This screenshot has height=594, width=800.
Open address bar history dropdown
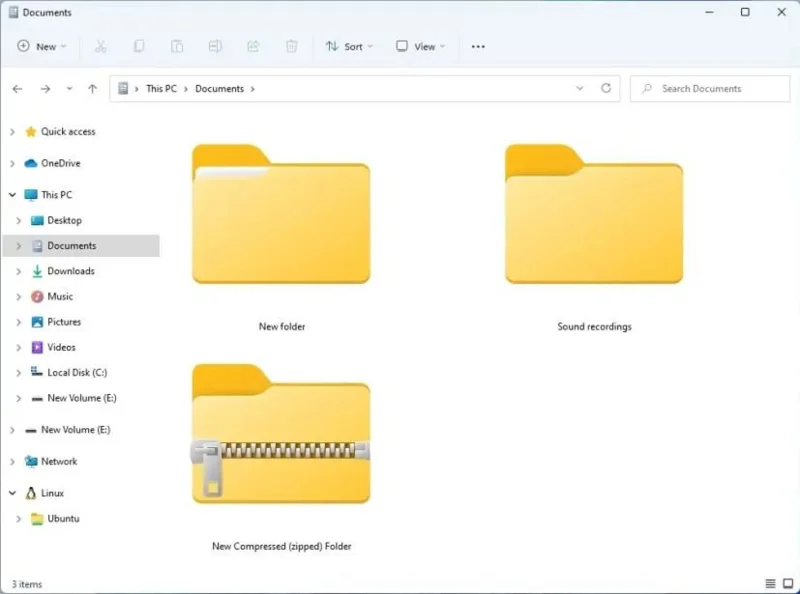(580, 88)
